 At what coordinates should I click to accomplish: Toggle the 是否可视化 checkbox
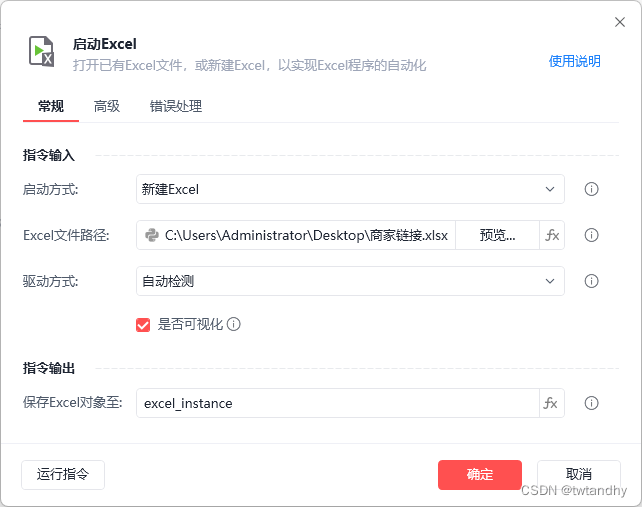point(143,325)
